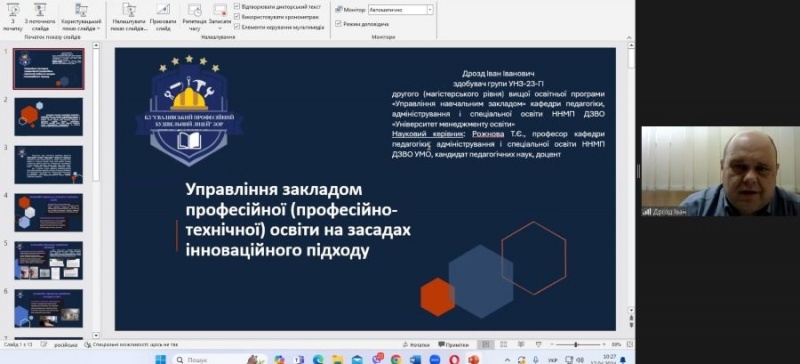Click the slide counter 'Слайд 1 з 13'

pos(18,345)
